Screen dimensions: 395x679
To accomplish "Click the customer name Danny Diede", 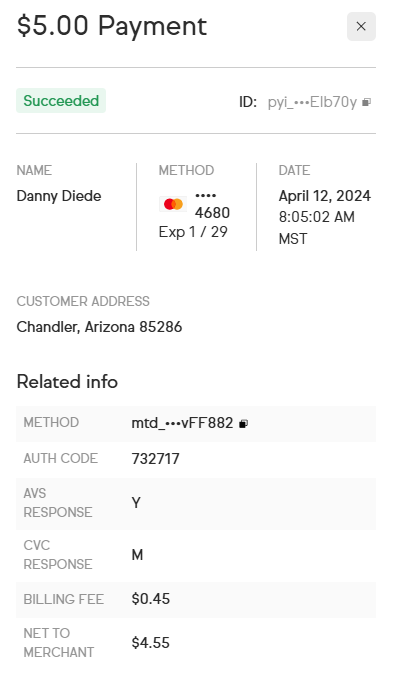I will [59, 196].
